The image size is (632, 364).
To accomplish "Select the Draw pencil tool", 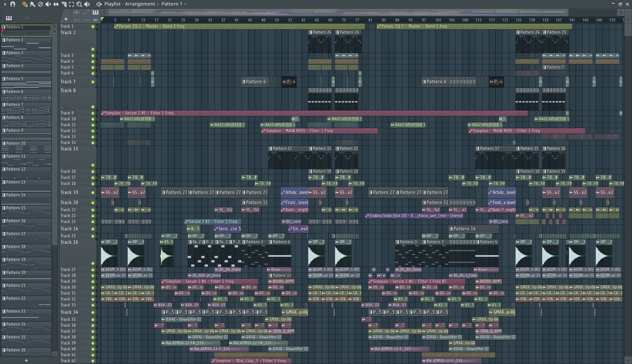I will pyautogui.click(x=25, y=4).
